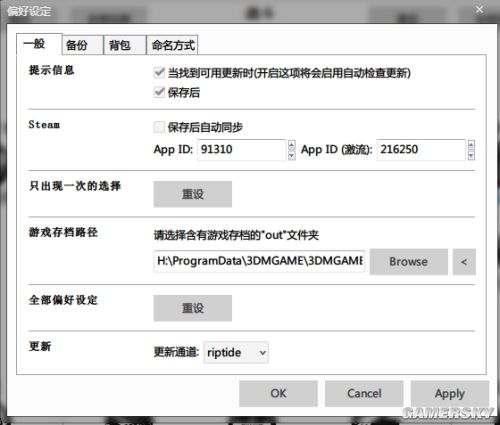Switch to the 一般 tab
Image resolution: width=500 pixels, height=425 pixels.
click(x=39, y=44)
